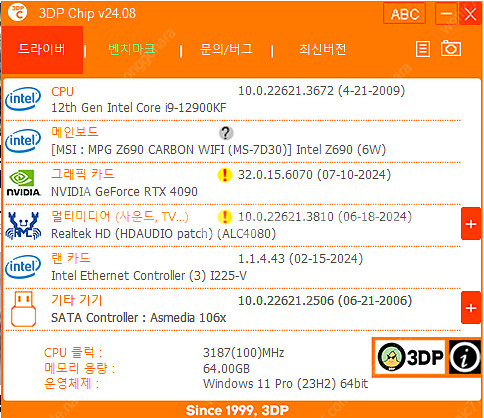484x418 pixels.
Task: Click the copy-to-clipboard list icon
Action: [423, 49]
